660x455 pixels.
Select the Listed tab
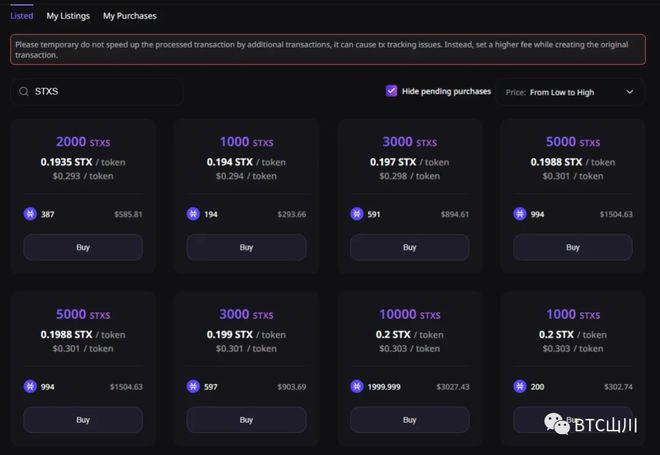point(21,16)
